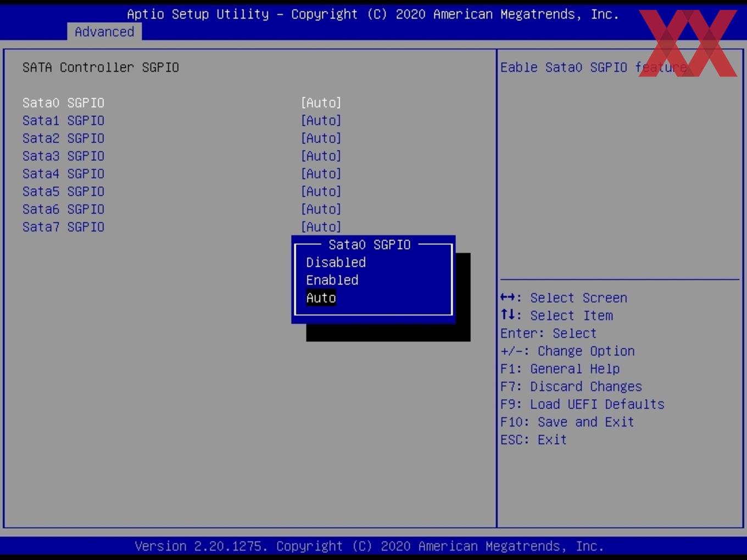Image resolution: width=747 pixels, height=560 pixels.
Task: Select the Sata3 SGPIO setting label
Action: 63,156
